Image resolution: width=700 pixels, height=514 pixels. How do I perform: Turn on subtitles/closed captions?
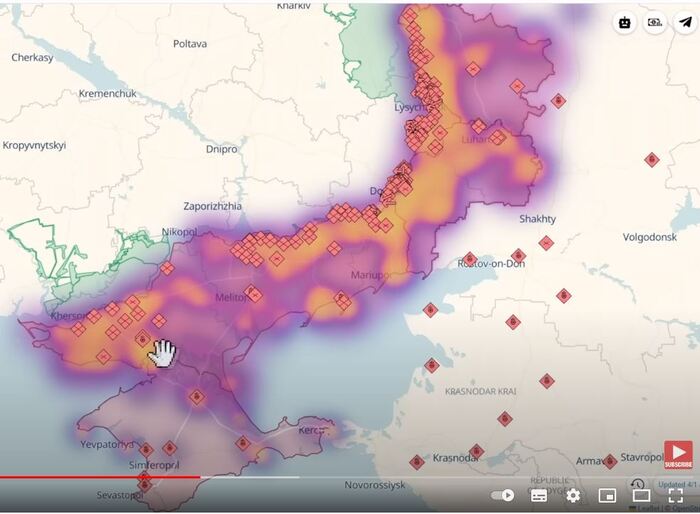pos(539,495)
